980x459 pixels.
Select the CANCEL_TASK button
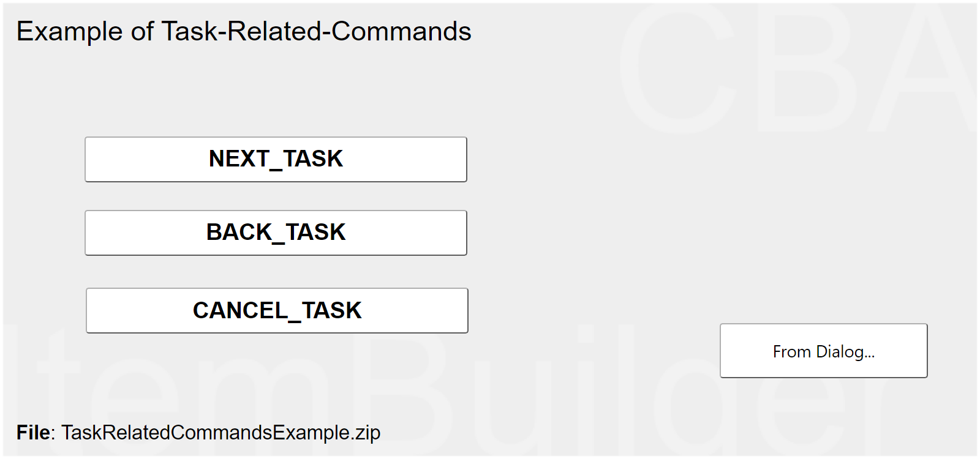coord(277,310)
